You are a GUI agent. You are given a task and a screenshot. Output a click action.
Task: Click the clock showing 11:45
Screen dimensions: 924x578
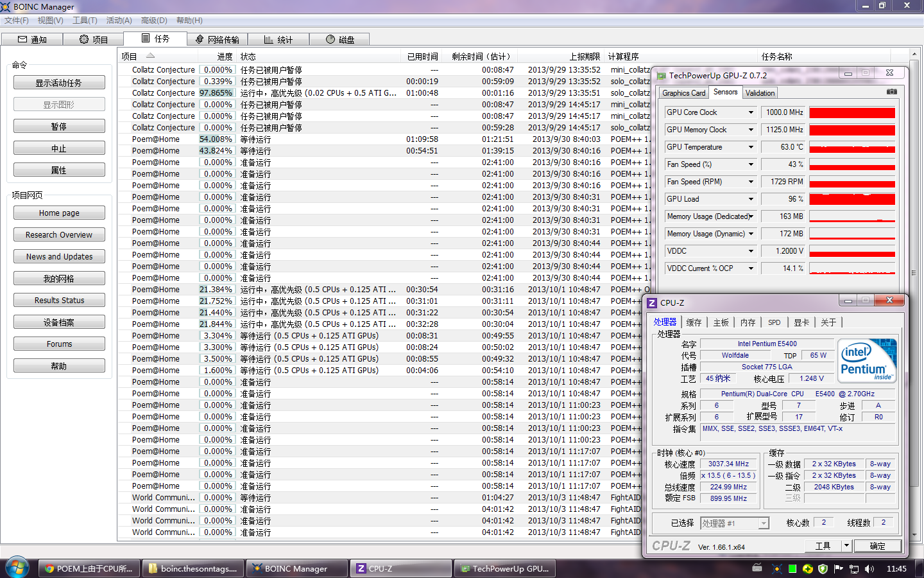(x=896, y=568)
